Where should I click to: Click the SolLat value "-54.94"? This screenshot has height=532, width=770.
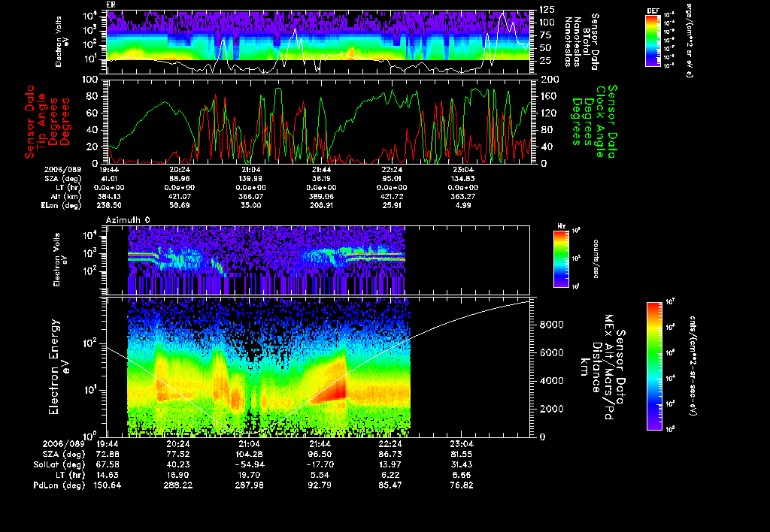point(250,464)
